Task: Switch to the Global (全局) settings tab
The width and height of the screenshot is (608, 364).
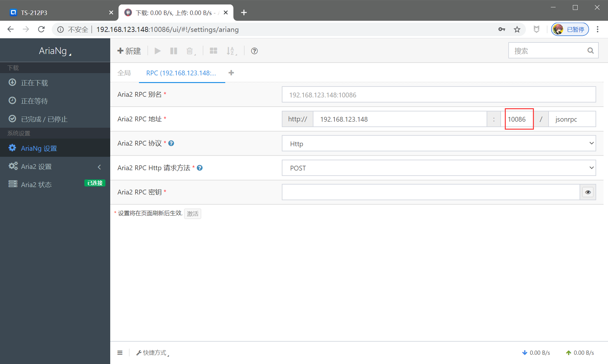Action: (124, 73)
